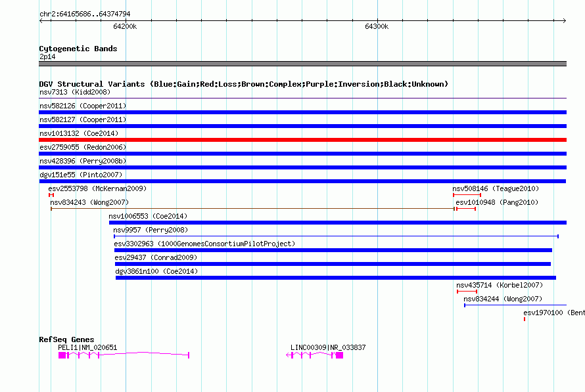Click the red nsv435714 loss segment
This screenshot has height=392, width=585.
(x=467, y=292)
